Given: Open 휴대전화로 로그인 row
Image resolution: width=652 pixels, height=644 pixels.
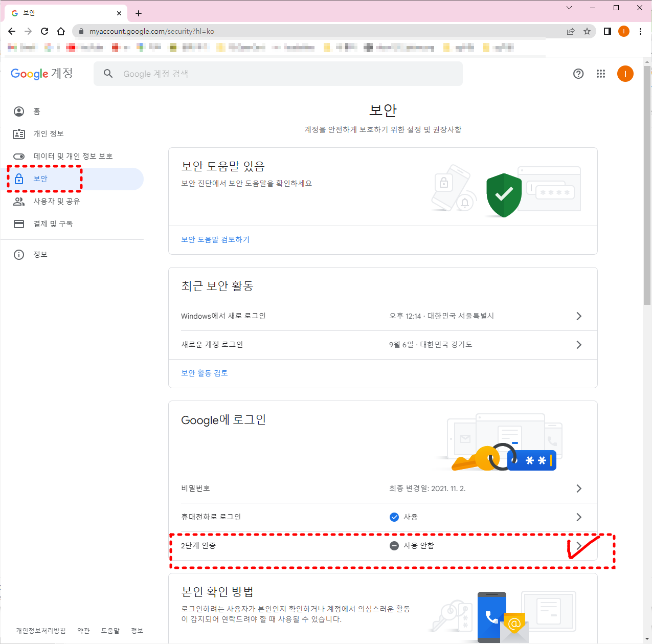Looking at the screenshot, I should click(x=383, y=517).
